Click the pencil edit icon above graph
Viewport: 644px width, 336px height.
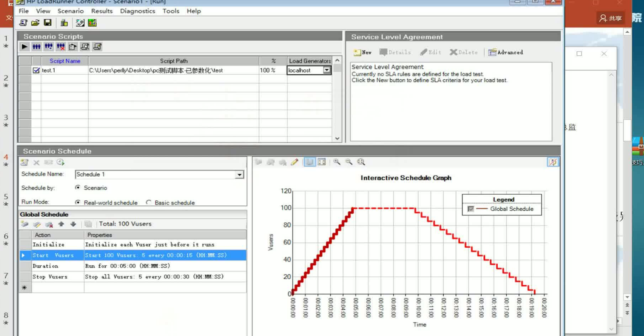[x=295, y=162]
